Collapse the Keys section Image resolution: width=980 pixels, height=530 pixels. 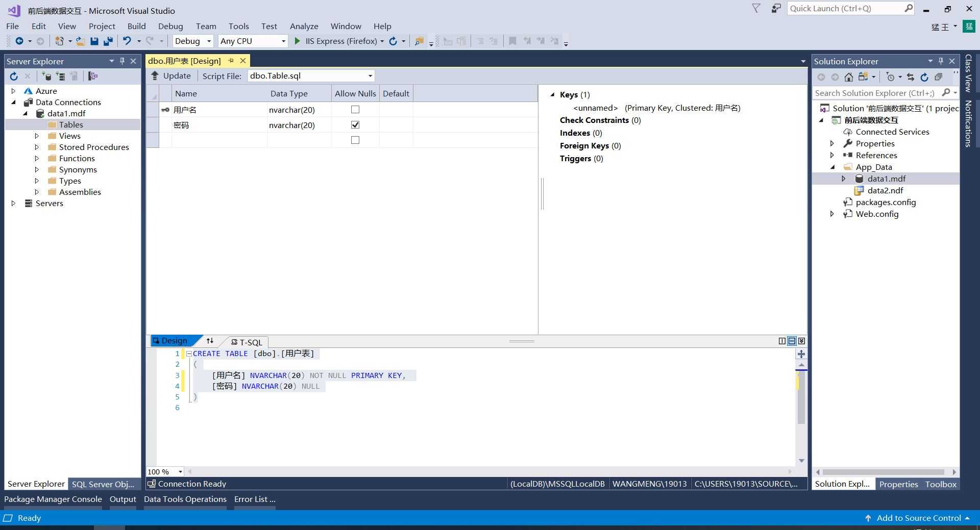point(552,94)
